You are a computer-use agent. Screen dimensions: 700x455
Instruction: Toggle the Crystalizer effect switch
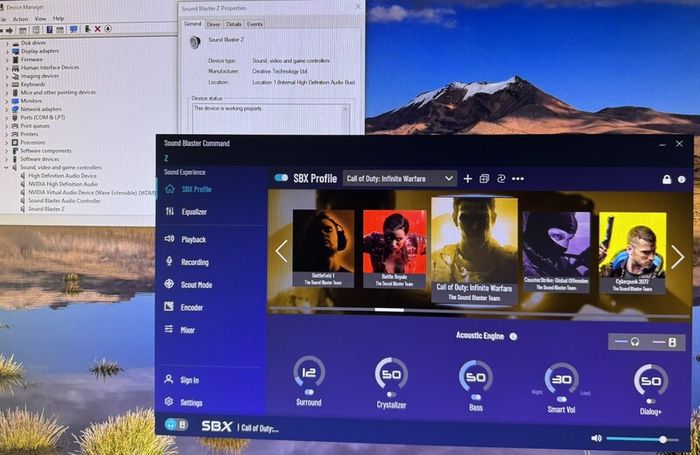391,394
